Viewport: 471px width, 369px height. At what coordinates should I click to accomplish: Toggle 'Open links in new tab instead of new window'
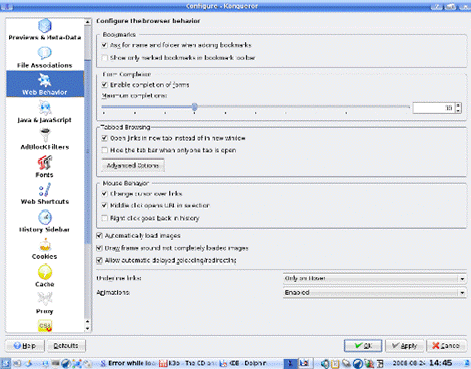[105, 138]
